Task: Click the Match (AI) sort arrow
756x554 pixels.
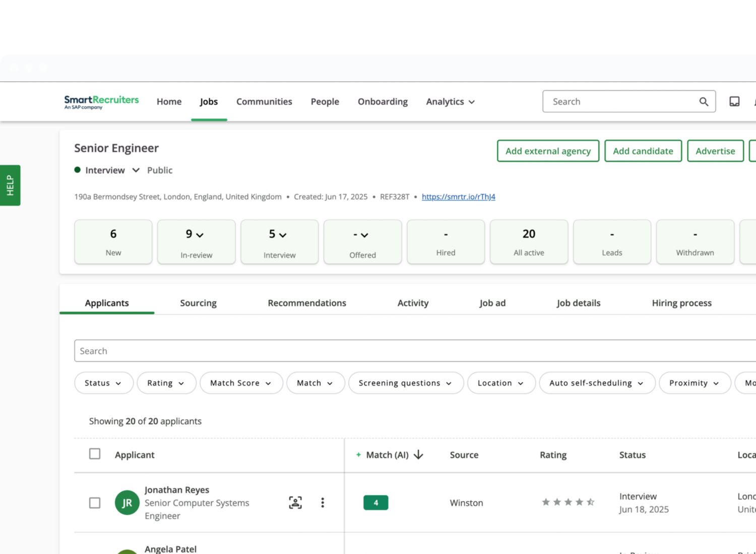Action: [x=418, y=455]
